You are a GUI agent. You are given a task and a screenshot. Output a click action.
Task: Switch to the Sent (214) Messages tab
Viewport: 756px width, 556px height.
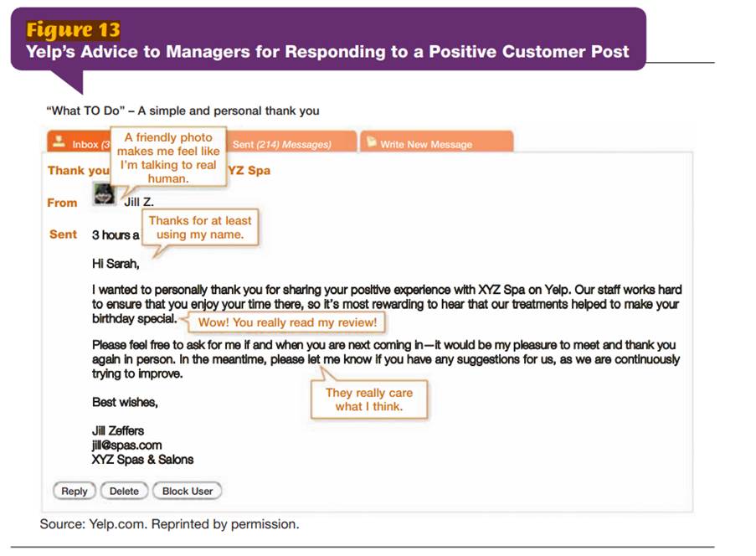click(281, 144)
